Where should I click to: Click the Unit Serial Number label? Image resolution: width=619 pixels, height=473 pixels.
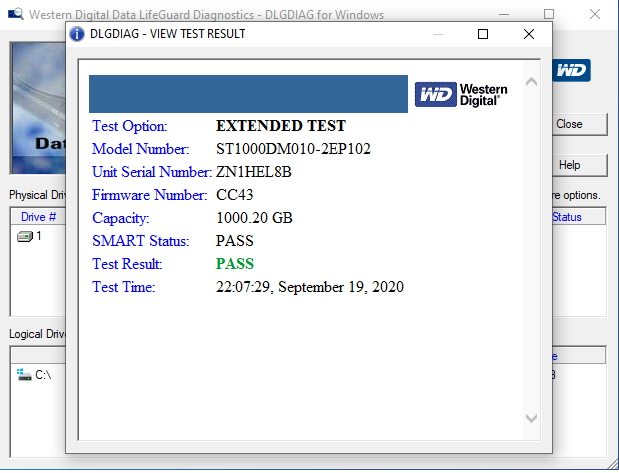pyautogui.click(x=152, y=172)
